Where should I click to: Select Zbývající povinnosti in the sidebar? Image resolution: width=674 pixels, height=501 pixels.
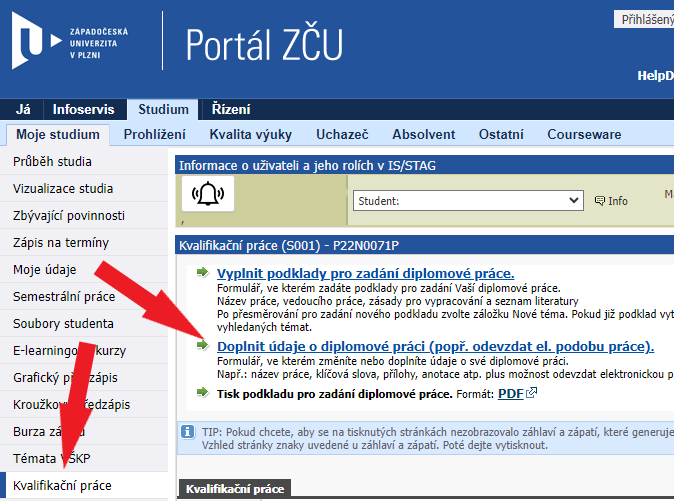click(x=84, y=216)
